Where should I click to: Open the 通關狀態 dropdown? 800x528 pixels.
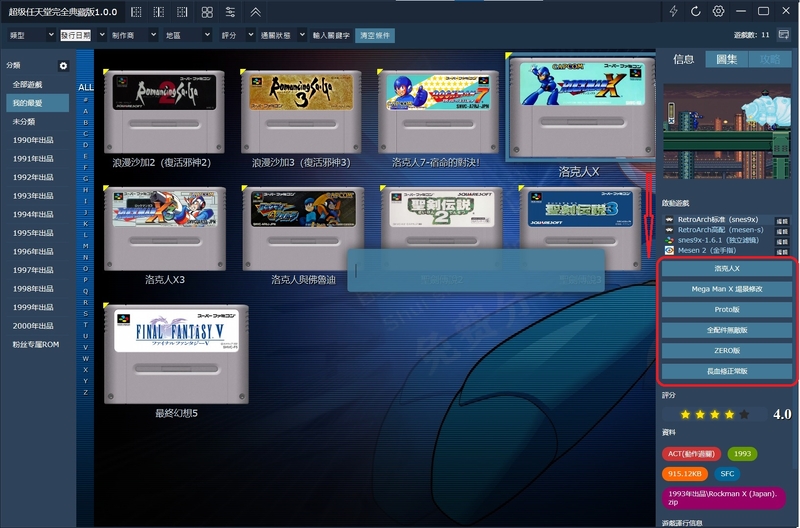(x=283, y=35)
